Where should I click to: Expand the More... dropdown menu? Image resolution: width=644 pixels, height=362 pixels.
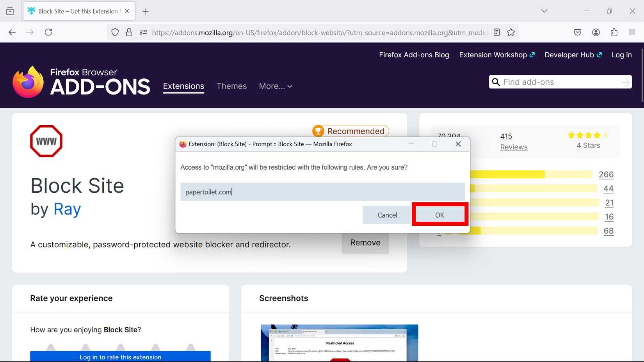276,86
